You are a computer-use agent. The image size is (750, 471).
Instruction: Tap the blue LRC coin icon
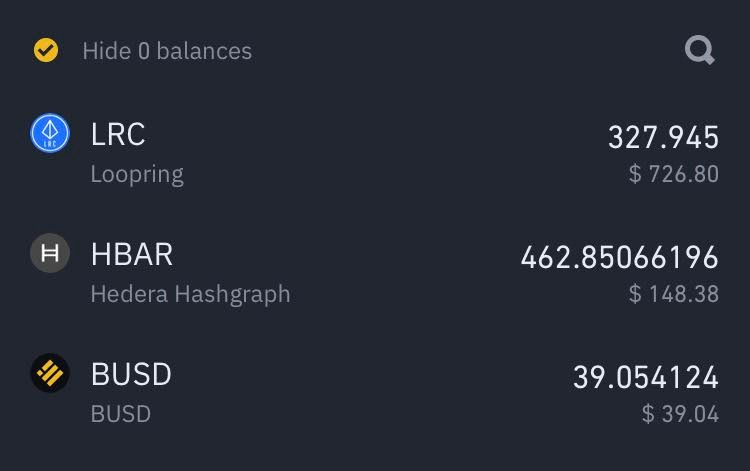click(x=50, y=133)
